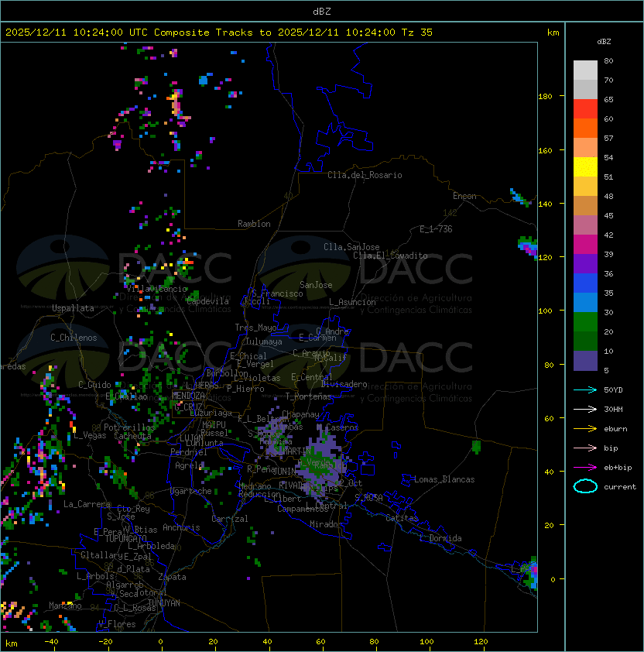Click the '120' tick on horizontal axis
The image size is (644, 652).
(480, 642)
